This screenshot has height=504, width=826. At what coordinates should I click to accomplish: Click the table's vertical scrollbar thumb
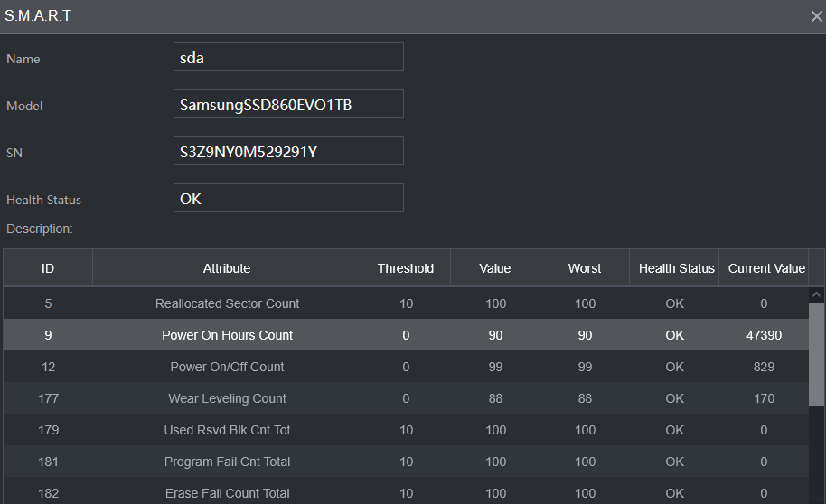[817, 354]
